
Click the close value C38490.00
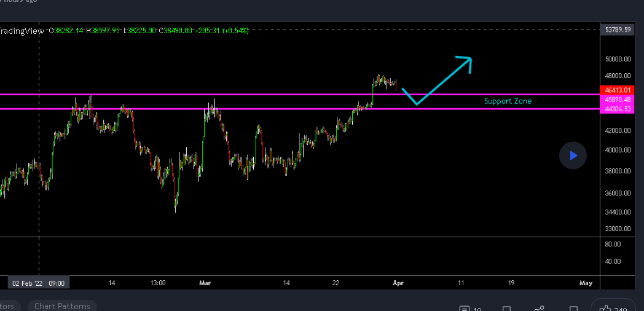pos(176,30)
